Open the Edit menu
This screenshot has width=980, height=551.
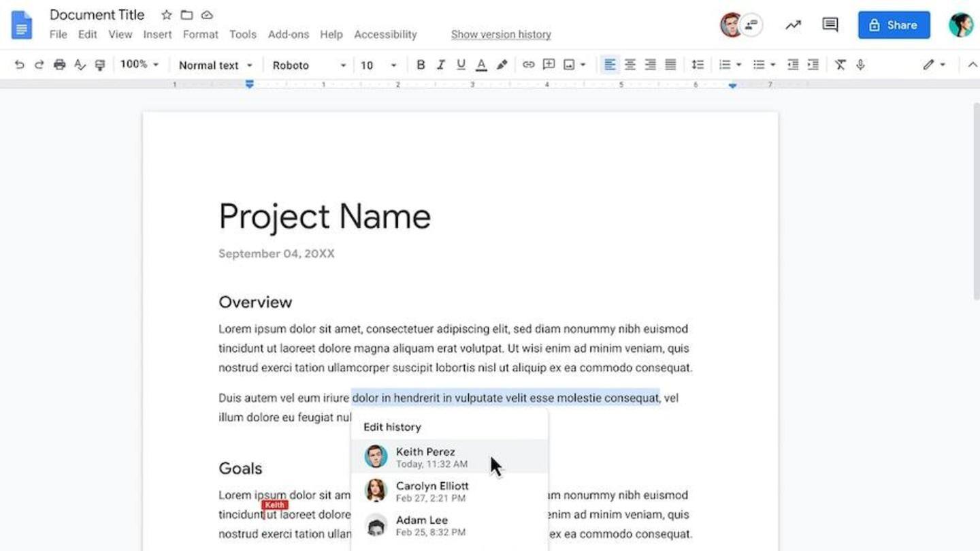pyautogui.click(x=87, y=34)
